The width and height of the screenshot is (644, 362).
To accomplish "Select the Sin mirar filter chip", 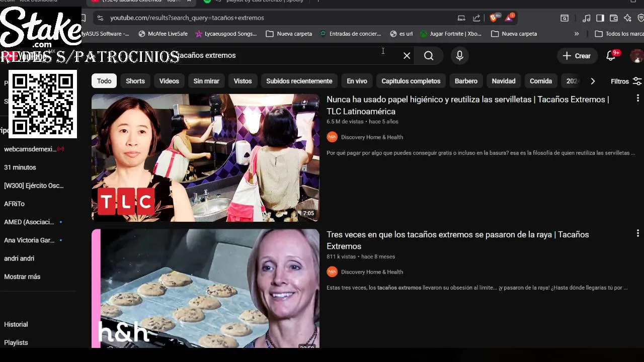I will 206,81.
